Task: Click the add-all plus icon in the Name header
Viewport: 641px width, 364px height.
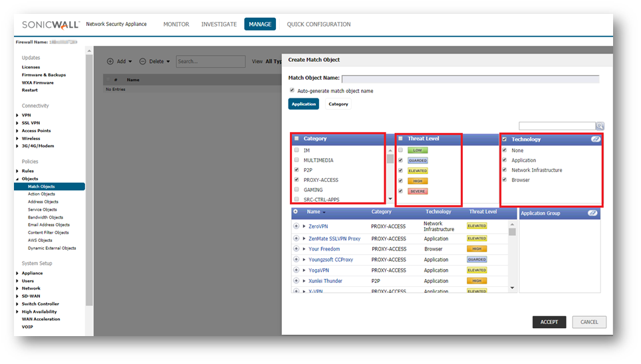Action: click(295, 212)
